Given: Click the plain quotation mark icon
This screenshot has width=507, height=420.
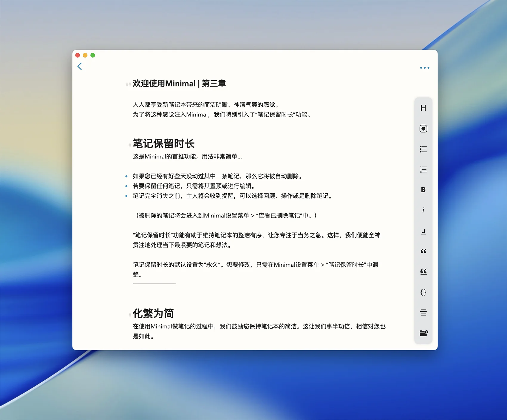Looking at the screenshot, I should click(x=423, y=251).
